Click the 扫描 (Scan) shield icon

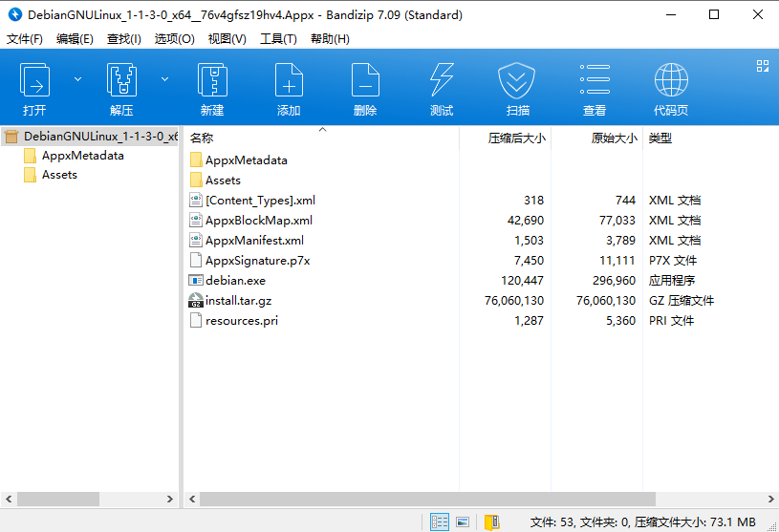pos(517,80)
